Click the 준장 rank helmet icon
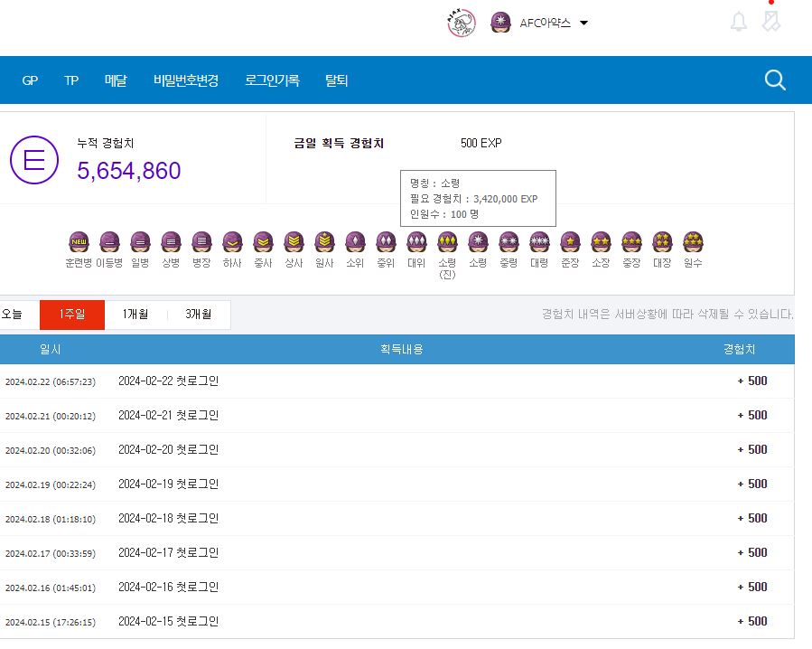This screenshot has width=812, height=649. pyautogui.click(x=570, y=242)
